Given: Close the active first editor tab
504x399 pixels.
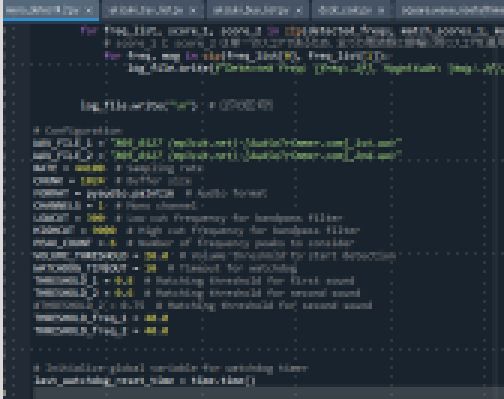Looking at the screenshot, I should click(x=89, y=10).
